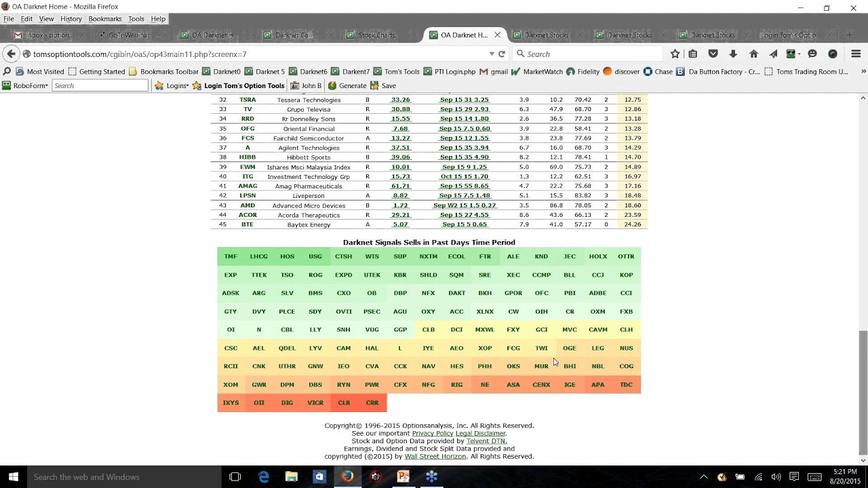Open the URL bar history dropdown arrow

coord(492,54)
